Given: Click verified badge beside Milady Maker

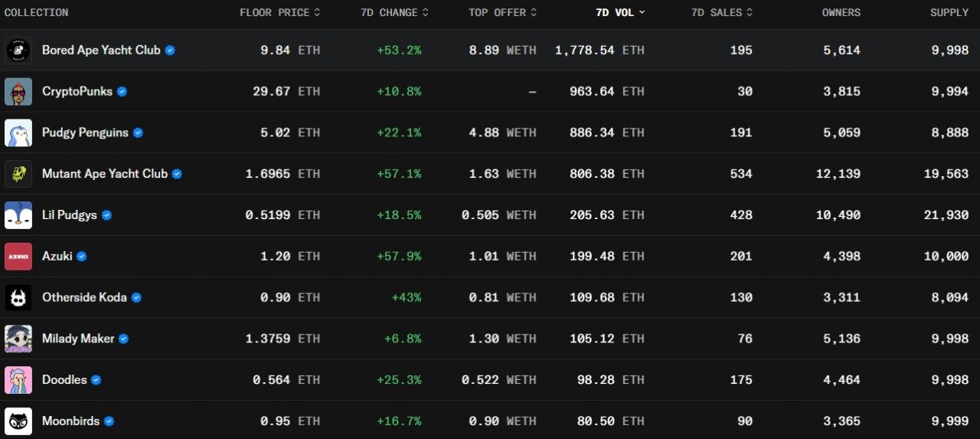Looking at the screenshot, I should pyautogui.click(x=123, y=339).
